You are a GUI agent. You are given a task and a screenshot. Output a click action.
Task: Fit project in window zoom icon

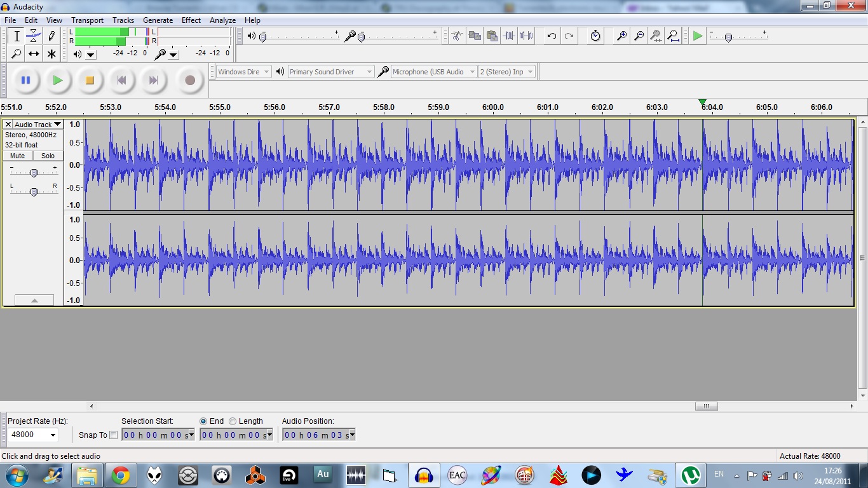coord(674,36)
